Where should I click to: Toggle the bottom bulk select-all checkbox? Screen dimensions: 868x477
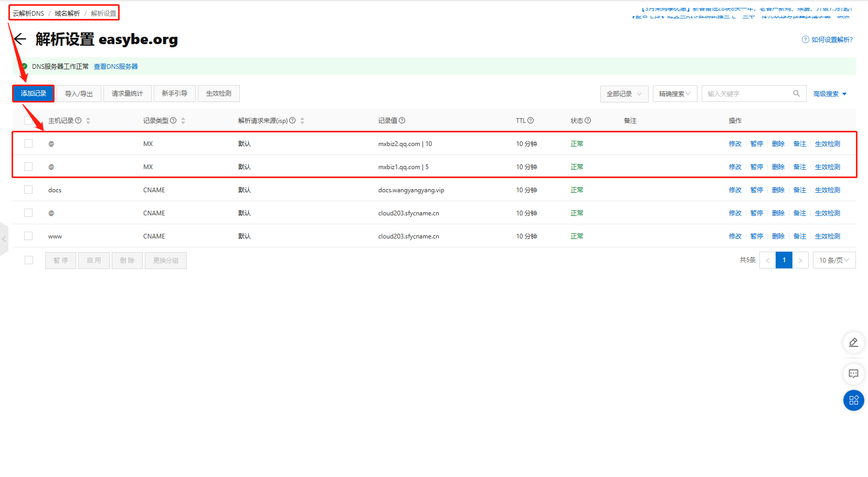tap(29, 260)
